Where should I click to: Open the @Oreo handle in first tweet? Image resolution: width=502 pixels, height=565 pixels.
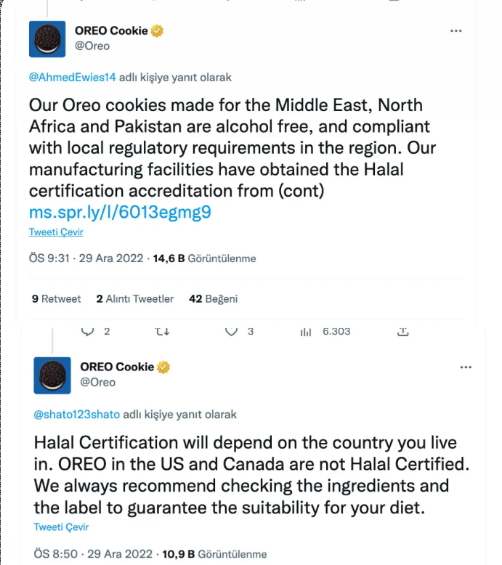[92, 46]
